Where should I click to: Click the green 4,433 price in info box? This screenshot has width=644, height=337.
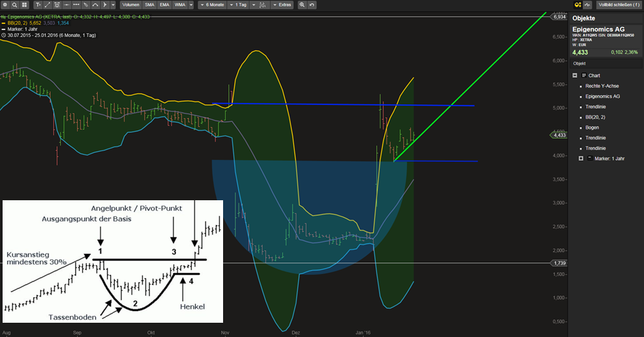[580, 52]
